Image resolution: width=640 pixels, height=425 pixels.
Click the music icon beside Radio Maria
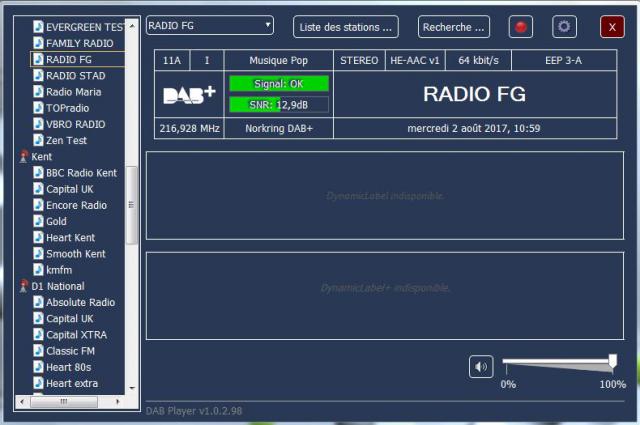[38, 91]
